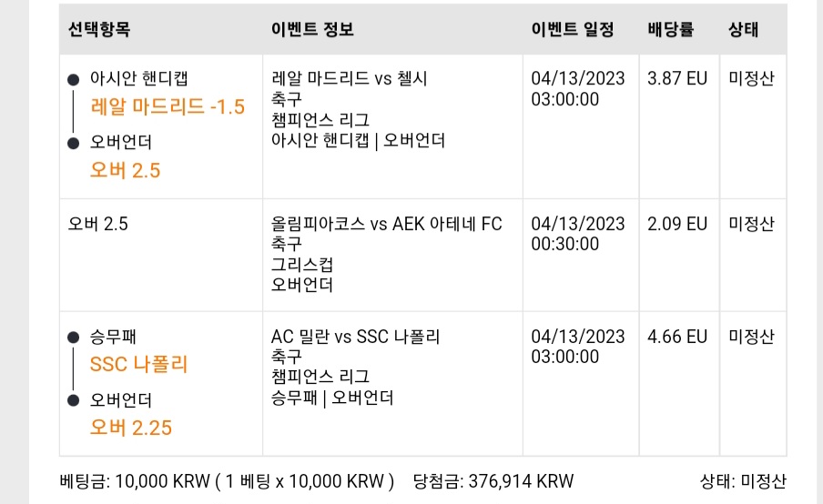
Task: Click the plain 오버 2.5 selection in the second row
Action: pyautogui.click(x=98, y=224)
